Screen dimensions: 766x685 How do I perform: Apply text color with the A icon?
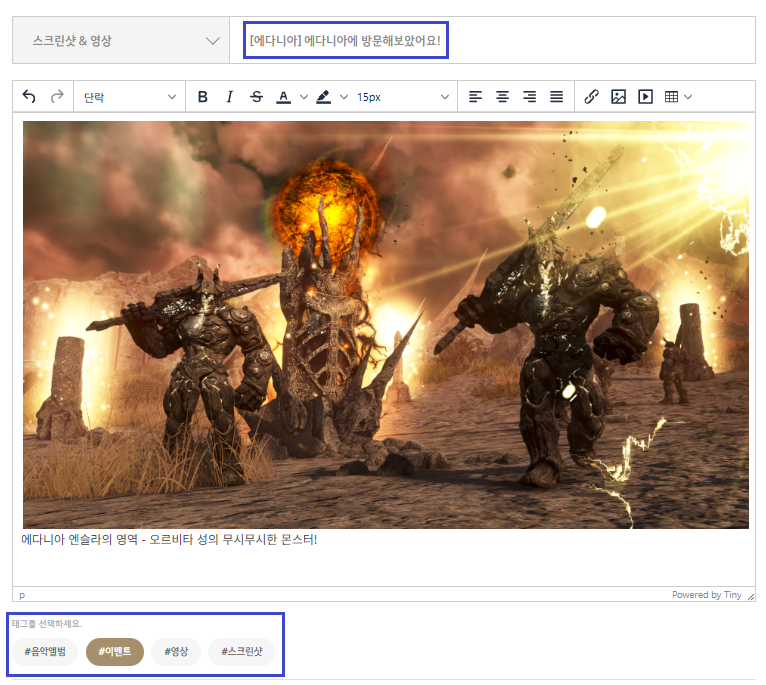point(283,97)
